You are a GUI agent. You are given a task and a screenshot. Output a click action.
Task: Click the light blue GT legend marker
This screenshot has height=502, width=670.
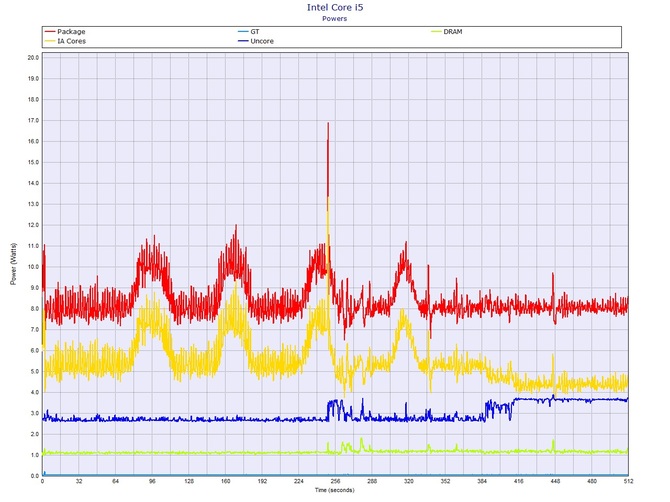(x=243, y=32)
